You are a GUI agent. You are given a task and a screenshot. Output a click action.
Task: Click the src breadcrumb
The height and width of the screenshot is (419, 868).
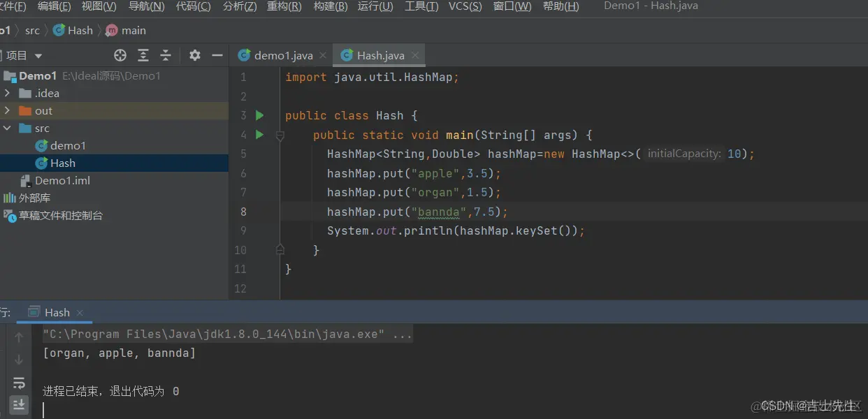click(x=32, y=31)
